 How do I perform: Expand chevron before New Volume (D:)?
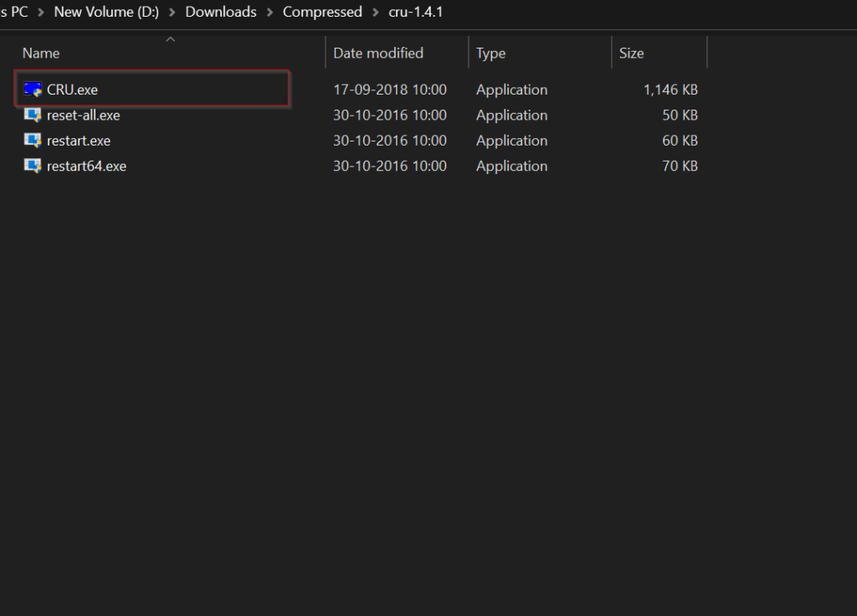(x=41, y=13)
